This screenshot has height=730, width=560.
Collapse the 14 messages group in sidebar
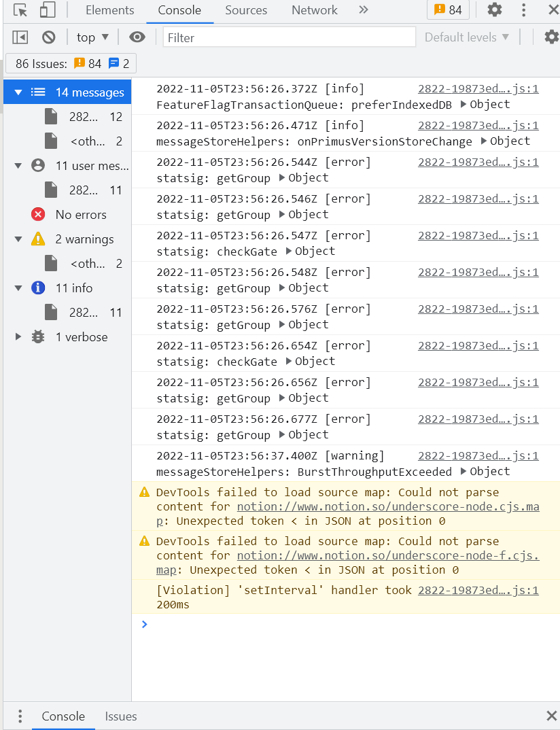18,91
